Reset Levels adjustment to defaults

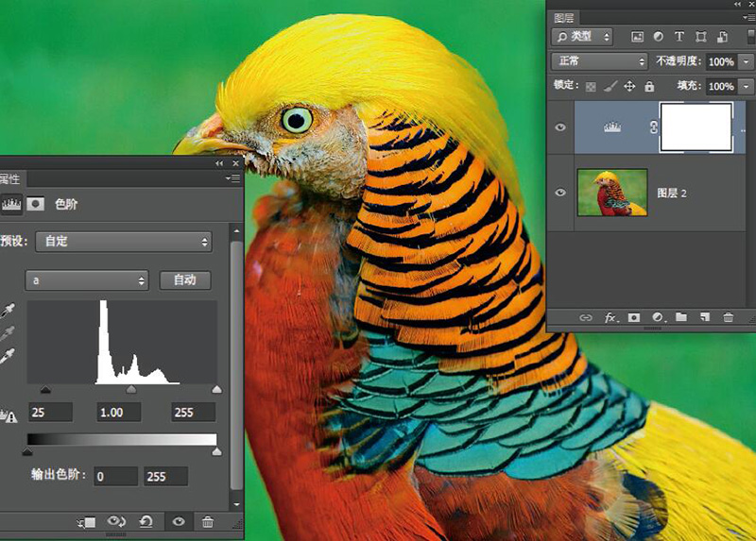[146, 521]
